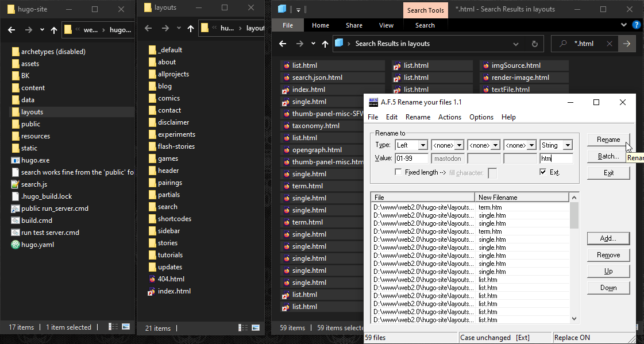Click the Remove button
This screenshot has height=344, width=644.
(x=608, y=255)
